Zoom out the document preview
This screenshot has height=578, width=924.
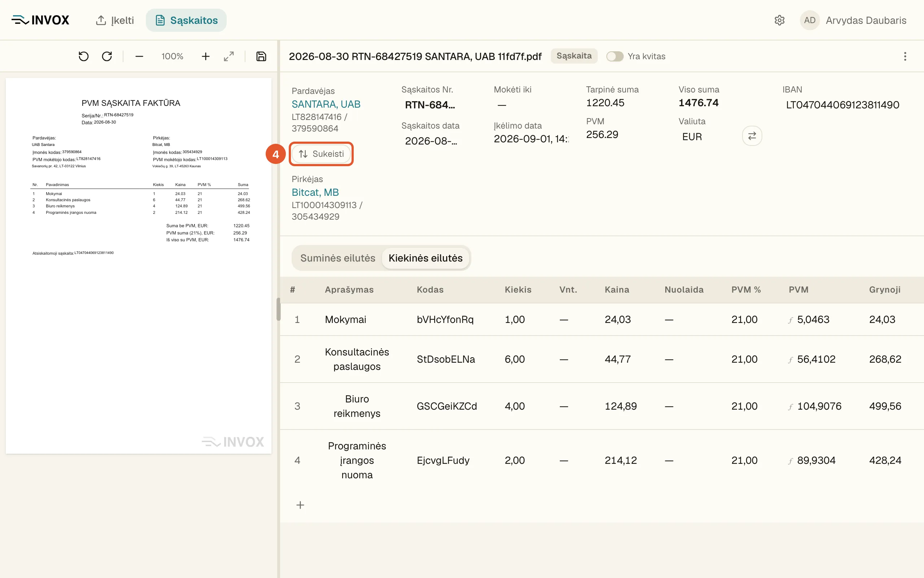[139, 57]
